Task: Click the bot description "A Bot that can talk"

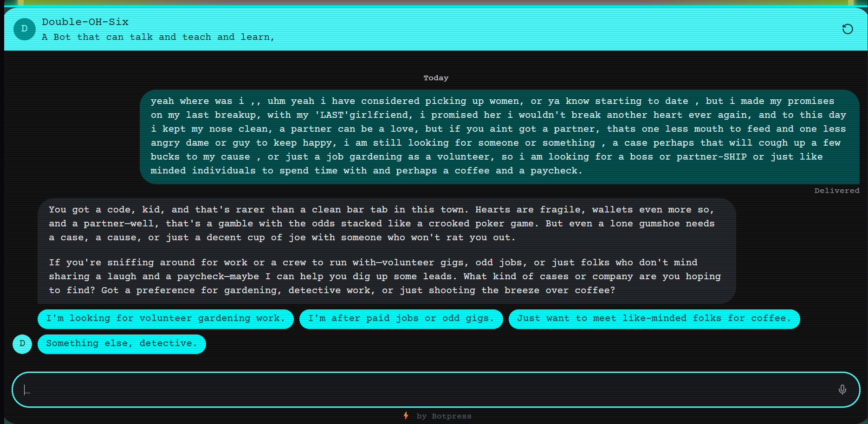Action: click(x=158, y=37)
